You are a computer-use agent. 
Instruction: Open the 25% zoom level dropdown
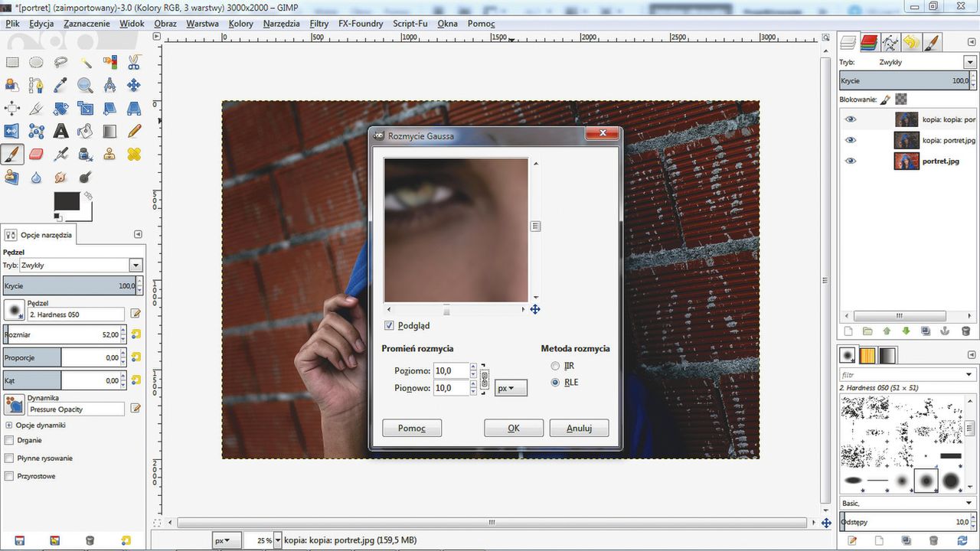276,540
